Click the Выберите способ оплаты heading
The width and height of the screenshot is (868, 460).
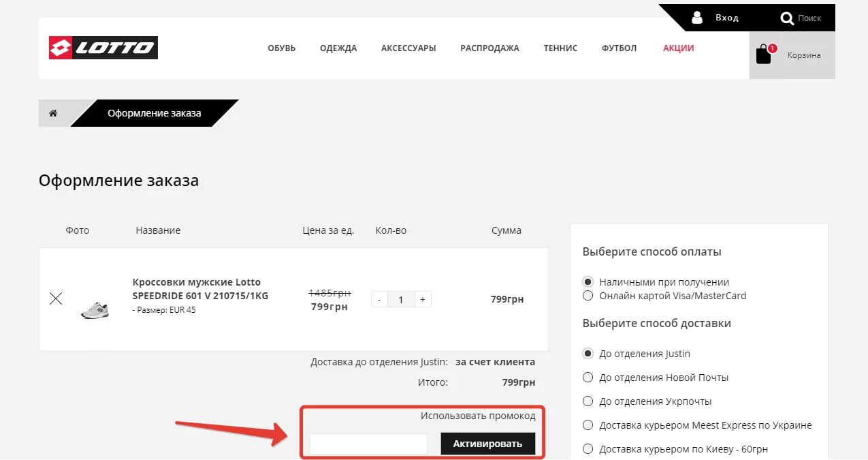coord(652,251)
